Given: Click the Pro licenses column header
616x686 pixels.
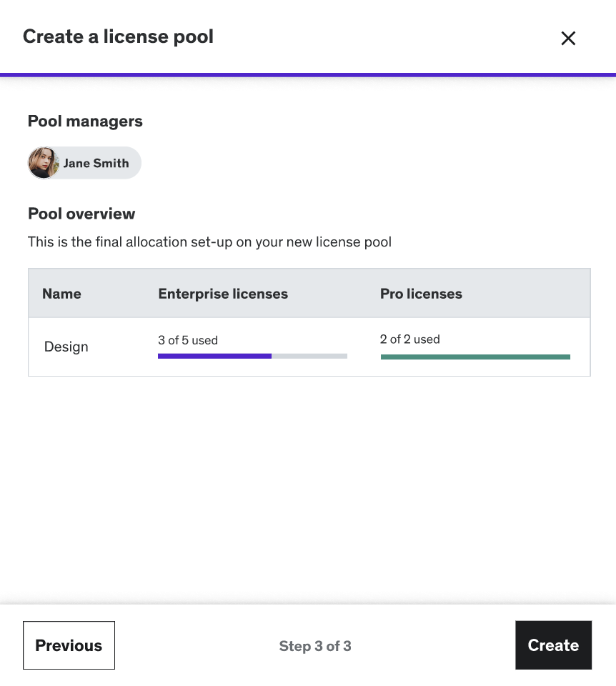Looking at the screenshot, I should tap(421, 294).
